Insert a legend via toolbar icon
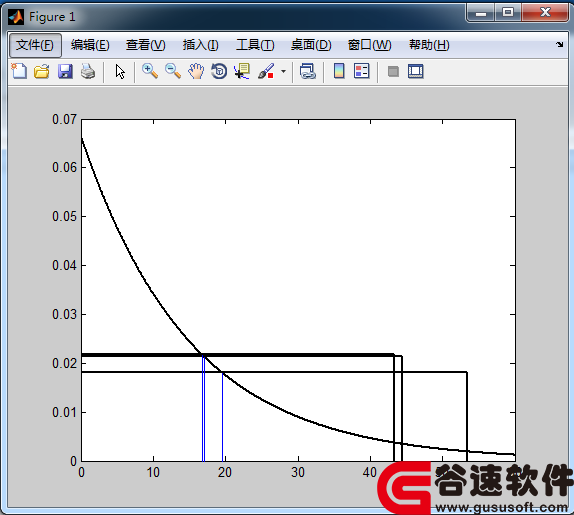Image resolution: width=574 pixels, height=515 pixels. (362, 71)
